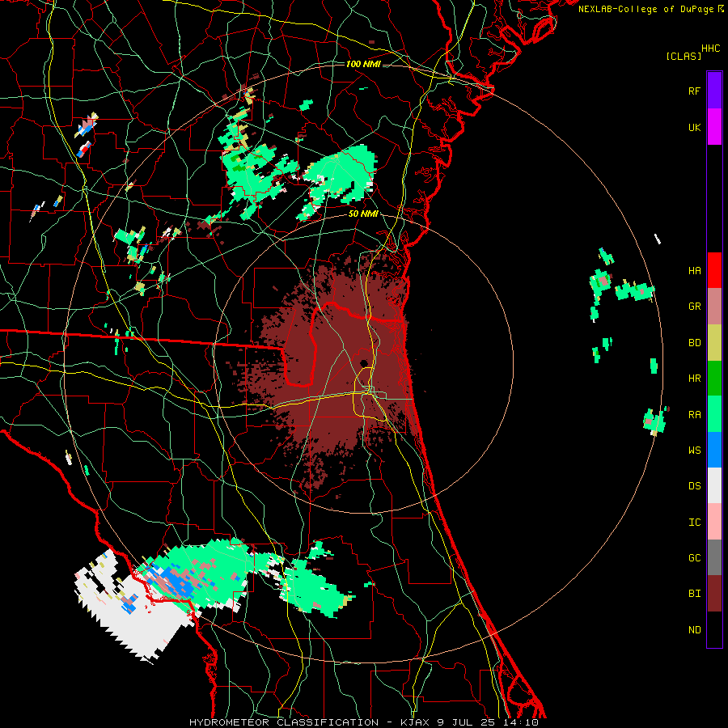Click the 100 NMI range ring label
728x728 pixels.
coord(363,64)
